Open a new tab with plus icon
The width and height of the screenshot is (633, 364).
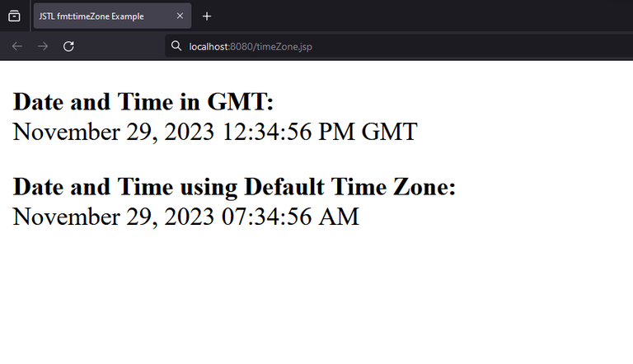pos(207,16)
